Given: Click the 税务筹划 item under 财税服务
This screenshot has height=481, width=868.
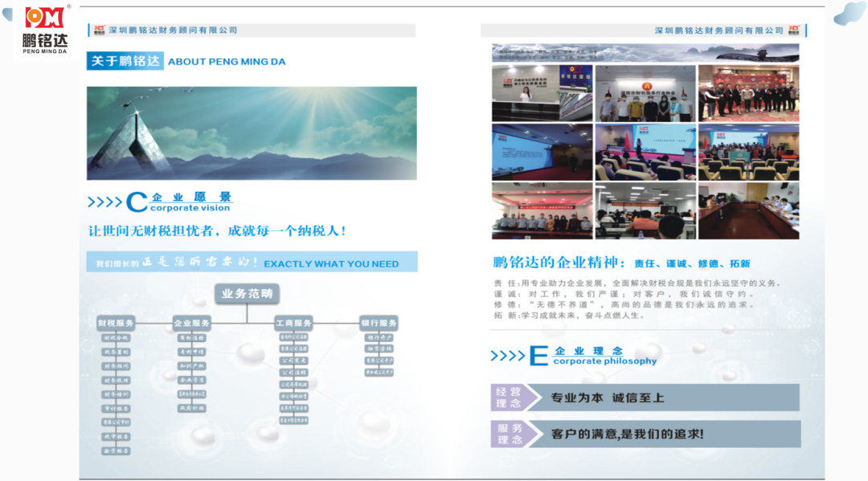Looking at the screenshot, I should (116, 353).
